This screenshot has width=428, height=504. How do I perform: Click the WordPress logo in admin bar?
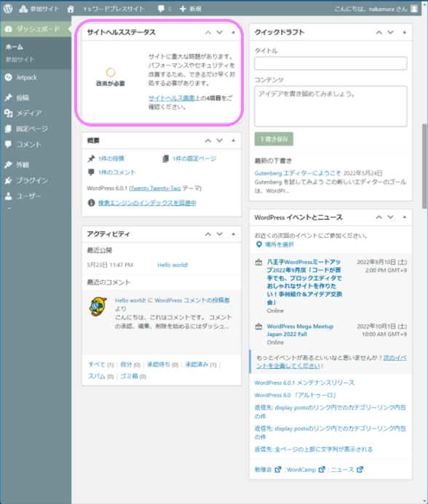coord(8,9)
